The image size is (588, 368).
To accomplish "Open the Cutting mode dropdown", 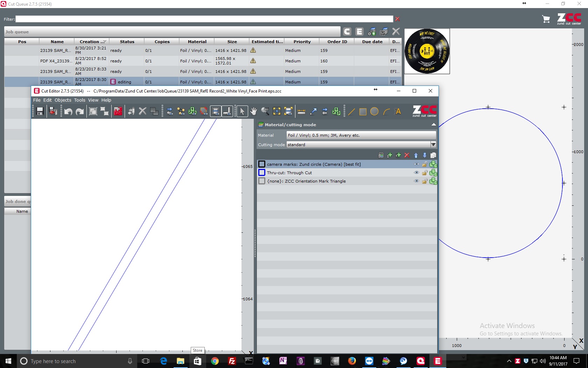I will pos(433,144).
